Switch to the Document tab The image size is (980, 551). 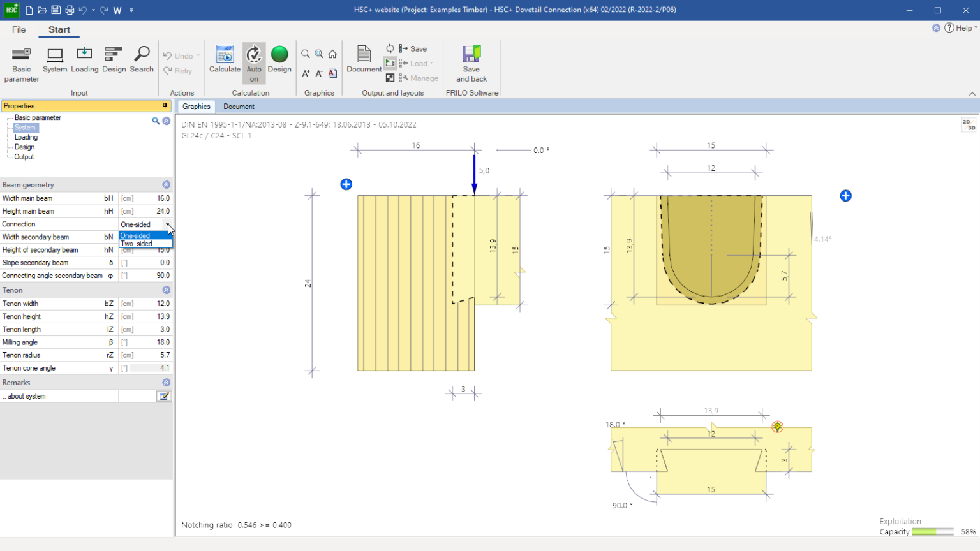pyautogui.click(x=239, y=107)
